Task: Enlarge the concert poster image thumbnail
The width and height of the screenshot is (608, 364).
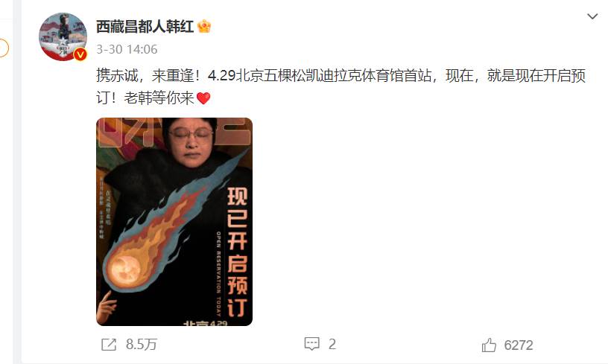Action: (174, 222)
